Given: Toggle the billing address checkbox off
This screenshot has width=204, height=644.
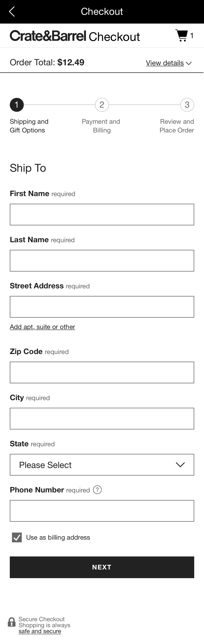Looking at the screenshot, I should pyautogui.click(x=16, y=537).
